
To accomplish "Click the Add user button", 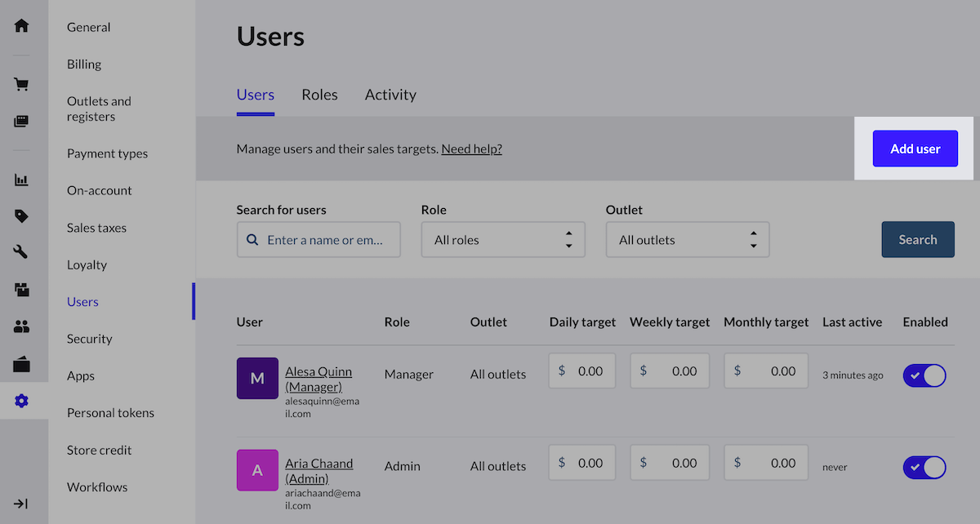I will (x=915, y=149).
